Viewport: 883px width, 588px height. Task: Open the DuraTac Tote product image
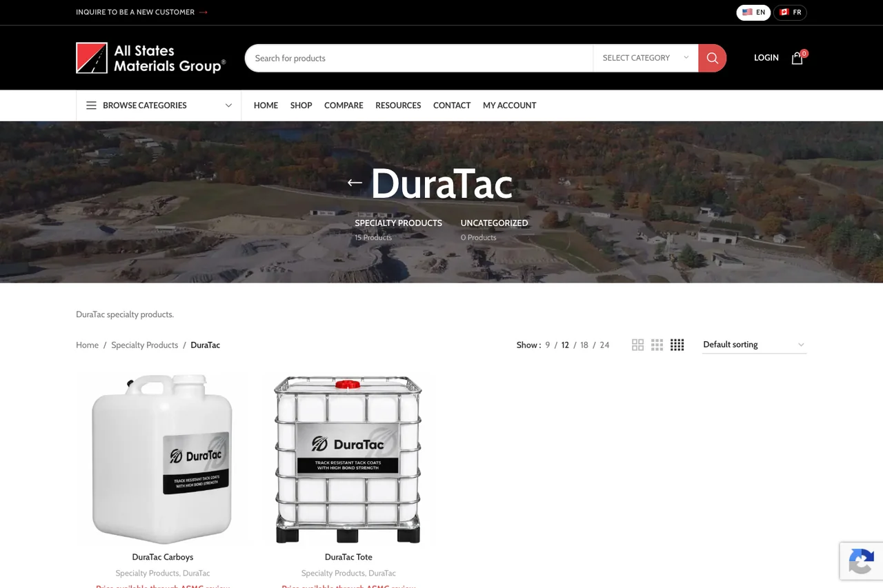[348, 460]
